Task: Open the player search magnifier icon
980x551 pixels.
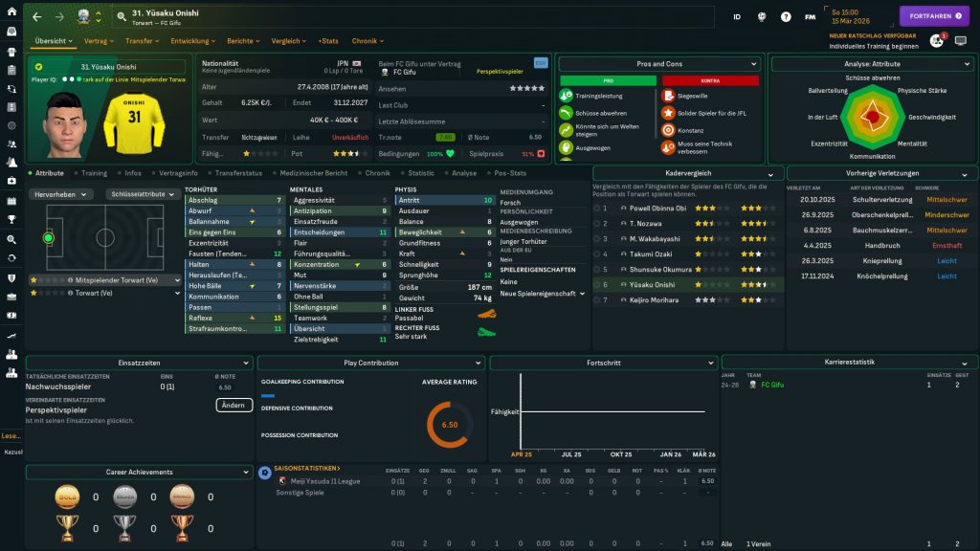Action: pyautogui.click(x=122, y=16)
